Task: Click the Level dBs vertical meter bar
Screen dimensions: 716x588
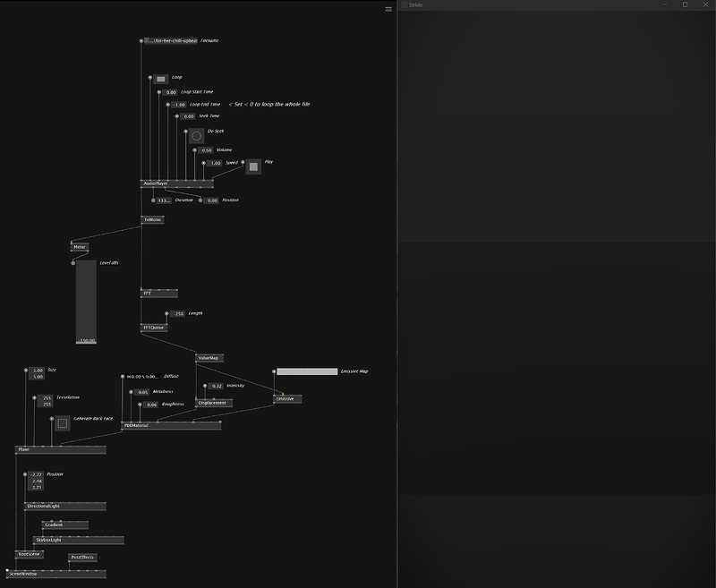Action: click(x=86, y=302)
